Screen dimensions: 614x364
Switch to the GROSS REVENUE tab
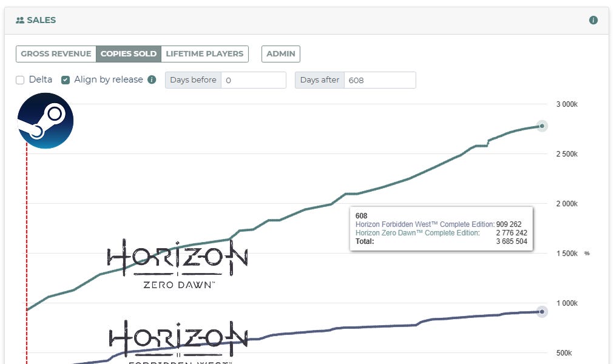click(x=56, y=53)
